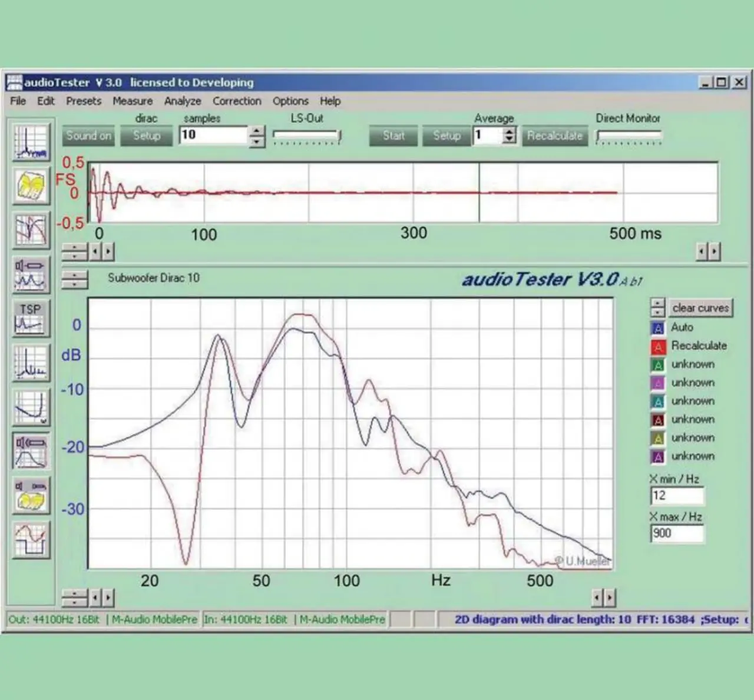Toggle the green unknown curve box
The height and width of the screenshot is (700, 754).
(658, 365)
